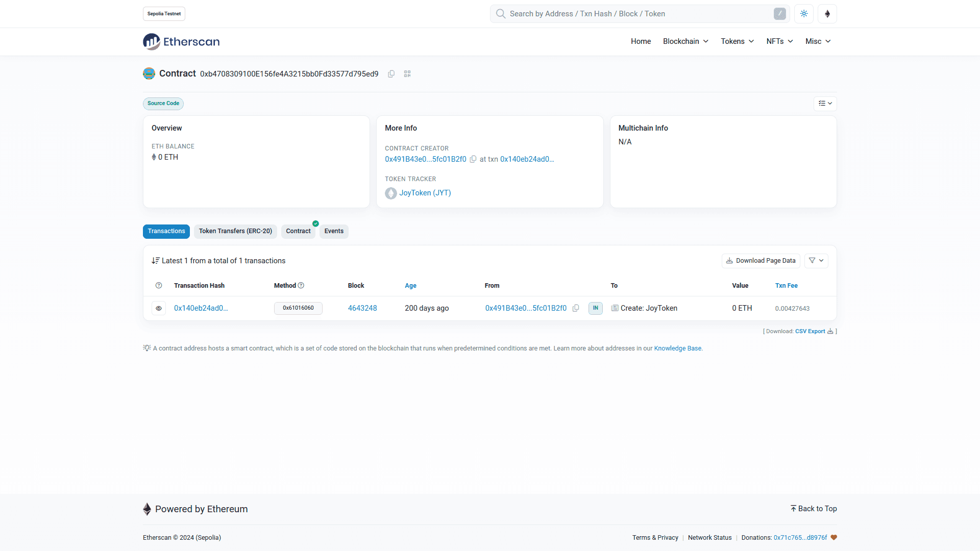Select the Events tab

pyautogui.click(x=334, y=231)
